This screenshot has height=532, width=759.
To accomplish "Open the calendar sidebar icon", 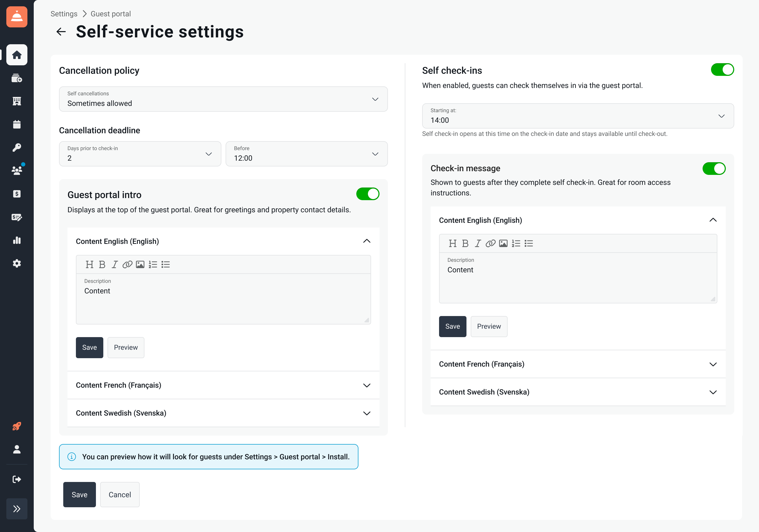I will [x=17, y=124].
